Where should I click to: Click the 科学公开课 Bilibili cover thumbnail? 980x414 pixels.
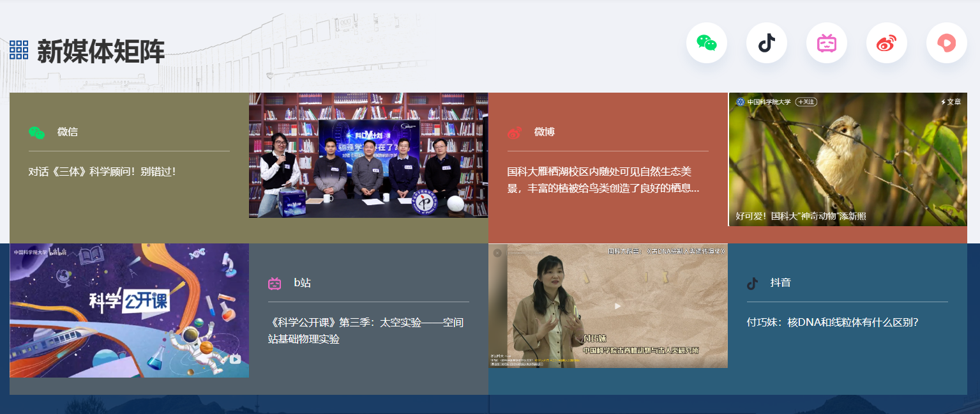(x=129, y=310)
